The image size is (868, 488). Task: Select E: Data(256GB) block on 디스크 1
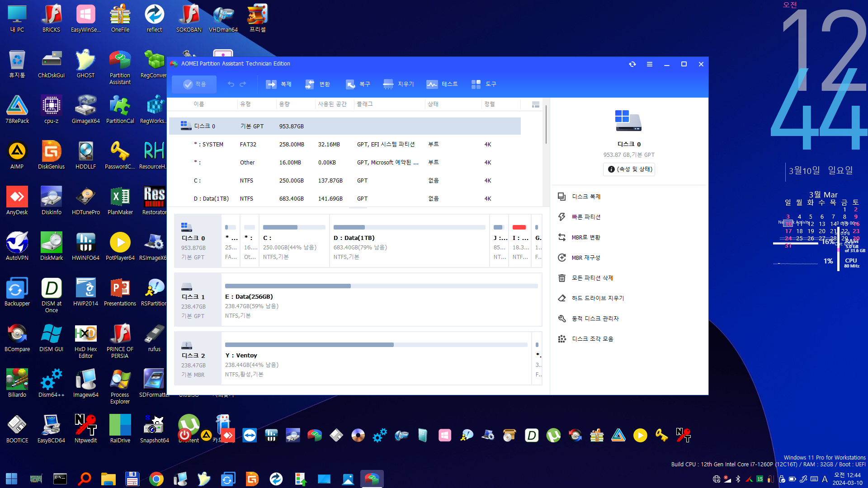381,300
